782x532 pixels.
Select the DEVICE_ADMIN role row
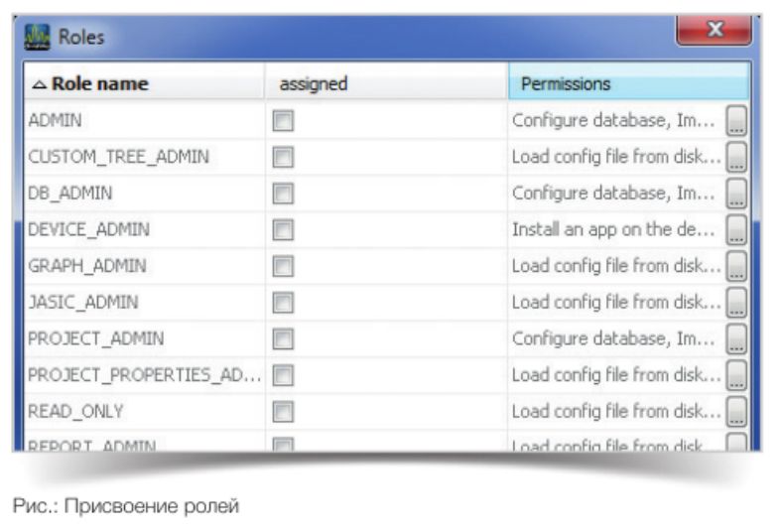click(x=89, y=230)
